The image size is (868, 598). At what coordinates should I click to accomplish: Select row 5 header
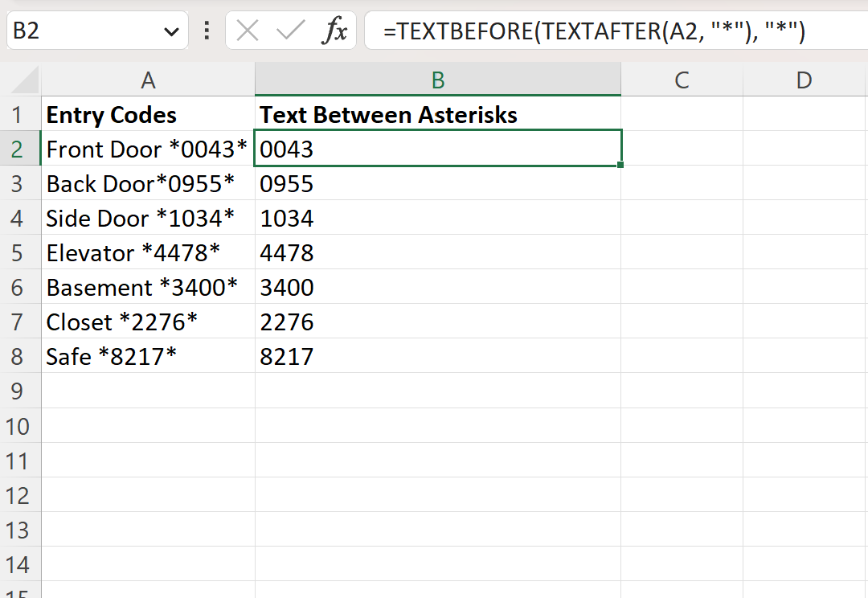point(17,253)
